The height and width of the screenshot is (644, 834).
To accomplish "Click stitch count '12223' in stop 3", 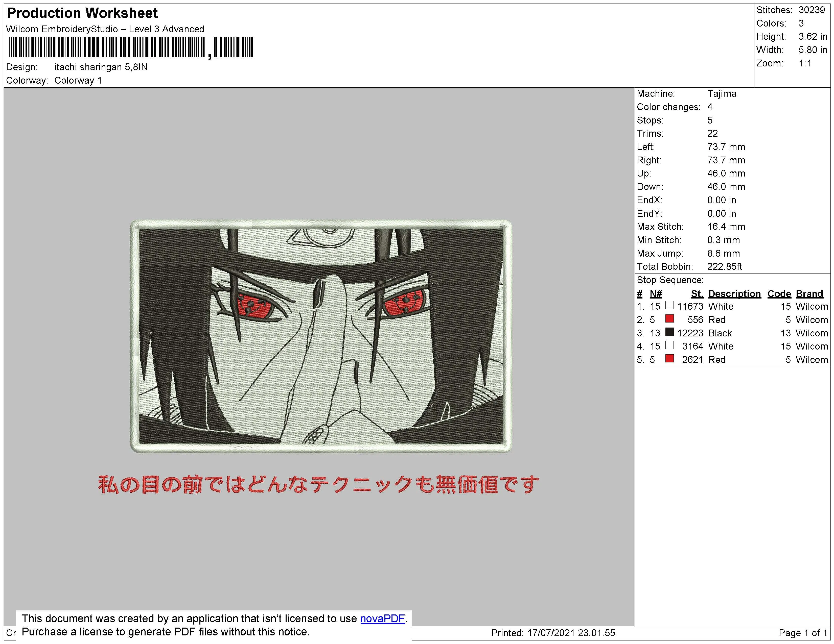I will [x=690, y=333].
